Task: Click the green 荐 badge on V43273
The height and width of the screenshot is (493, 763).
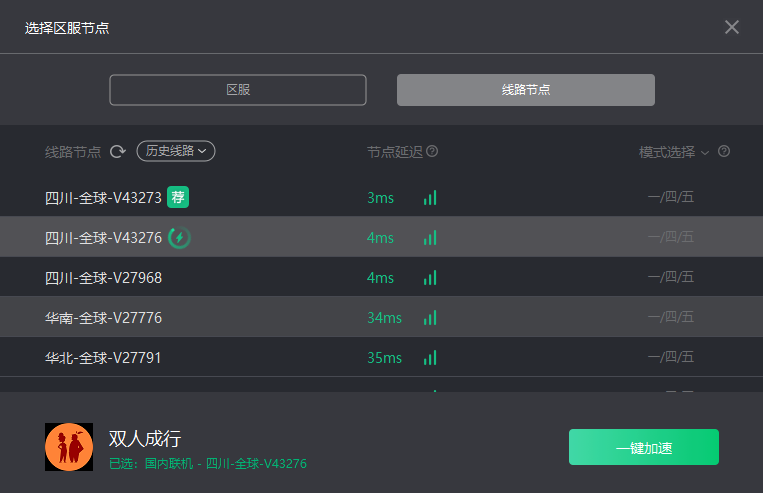Action: coord(178,197)
